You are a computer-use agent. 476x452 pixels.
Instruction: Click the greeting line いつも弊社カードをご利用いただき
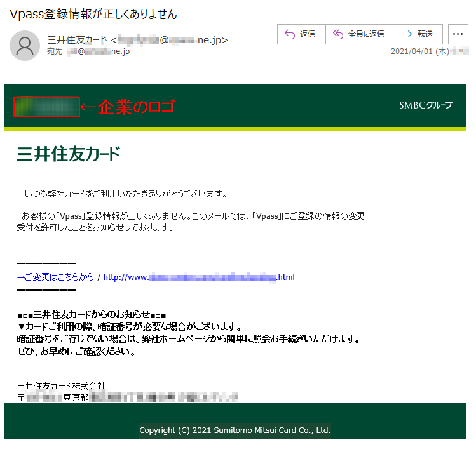coord(126,194)
